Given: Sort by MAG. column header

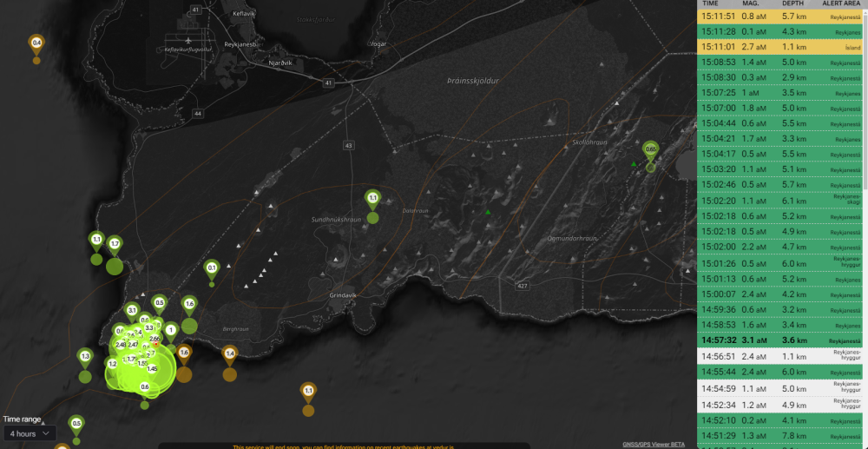Looking at the screenshot, I should click(x=753, y=3).
